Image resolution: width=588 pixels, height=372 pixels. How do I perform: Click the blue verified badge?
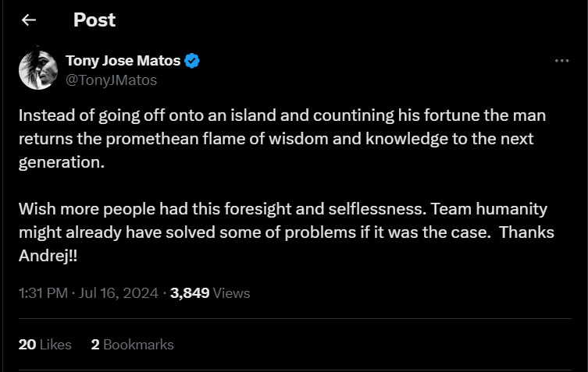191,62
